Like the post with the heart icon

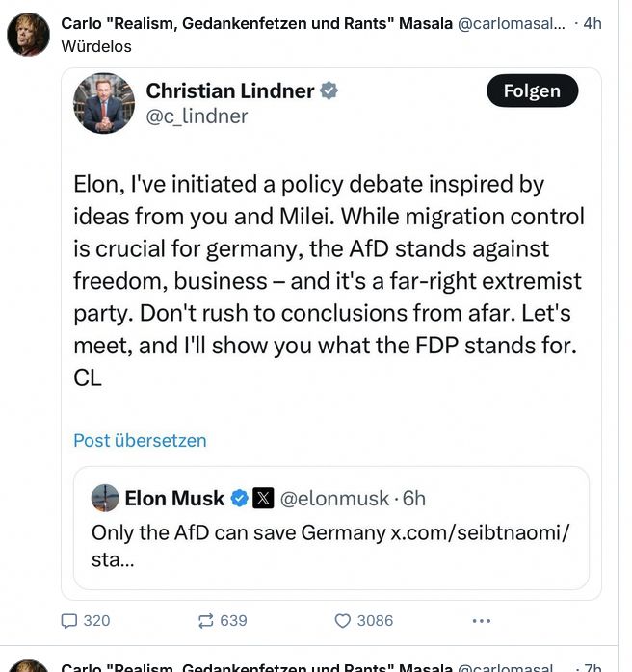(x=342, y=621)
